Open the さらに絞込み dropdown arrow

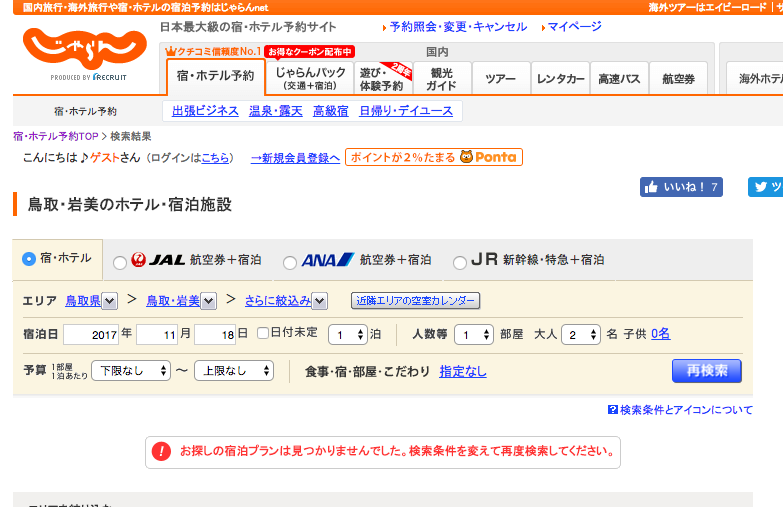[x=320, y=301]
